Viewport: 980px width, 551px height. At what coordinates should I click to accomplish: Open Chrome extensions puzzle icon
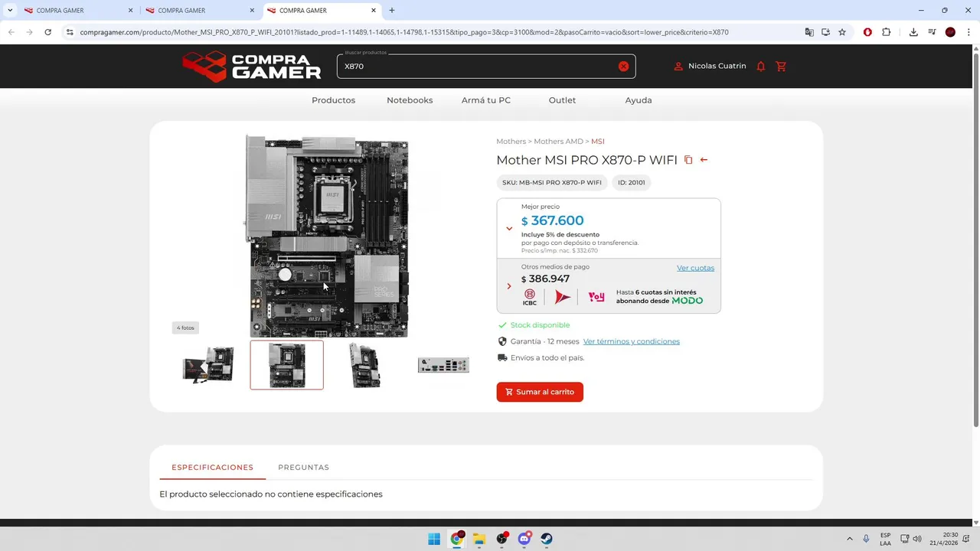pyautogui.click(x=886, y=32)
